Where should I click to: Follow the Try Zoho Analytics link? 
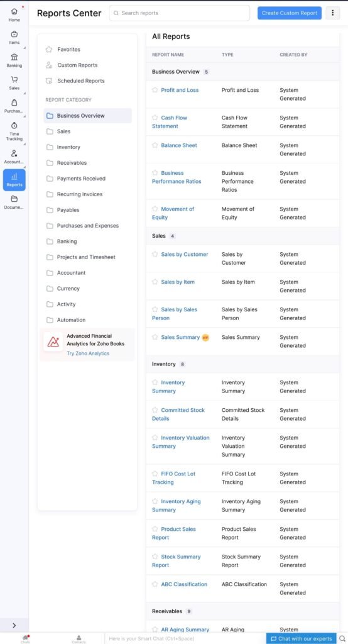coord(88,353)
